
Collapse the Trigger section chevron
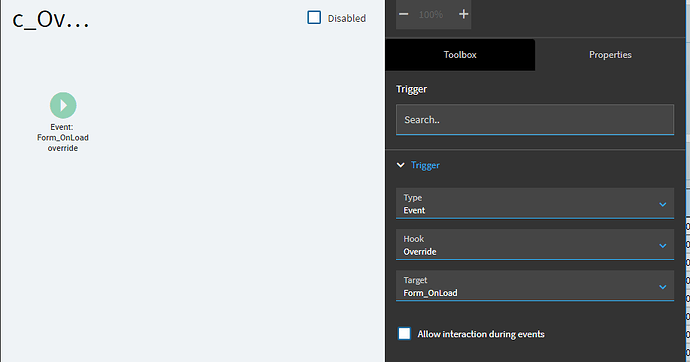[400, 165]
